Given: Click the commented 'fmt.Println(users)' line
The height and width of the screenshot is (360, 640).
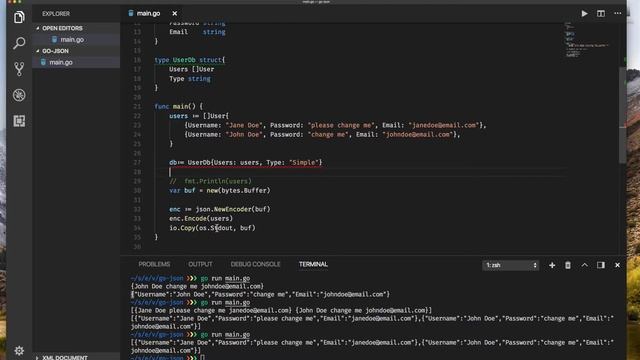Looking at the screenshot, I should [x=210, y=181].
